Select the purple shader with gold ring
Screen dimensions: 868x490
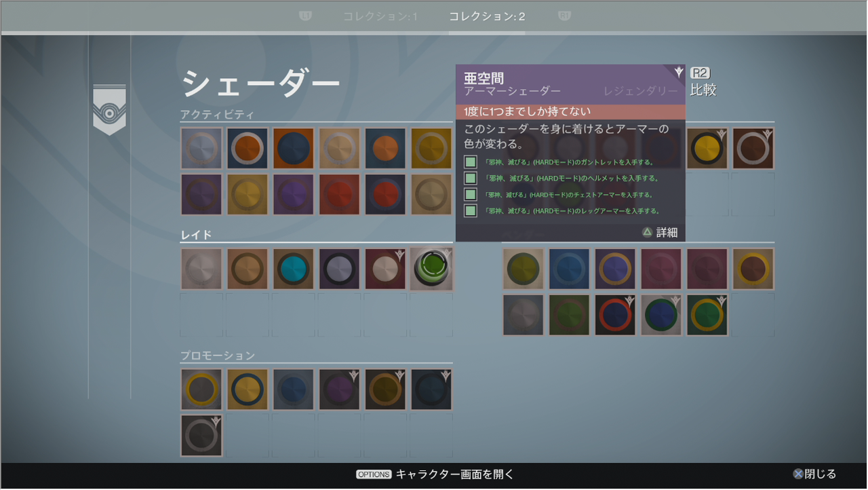tap(615, 269)
